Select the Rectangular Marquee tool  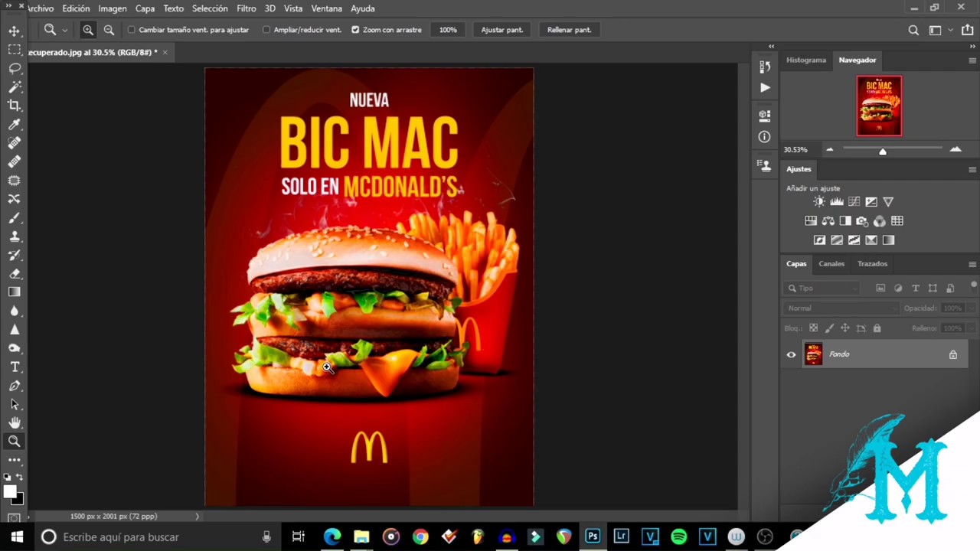(x=15, y=50)
